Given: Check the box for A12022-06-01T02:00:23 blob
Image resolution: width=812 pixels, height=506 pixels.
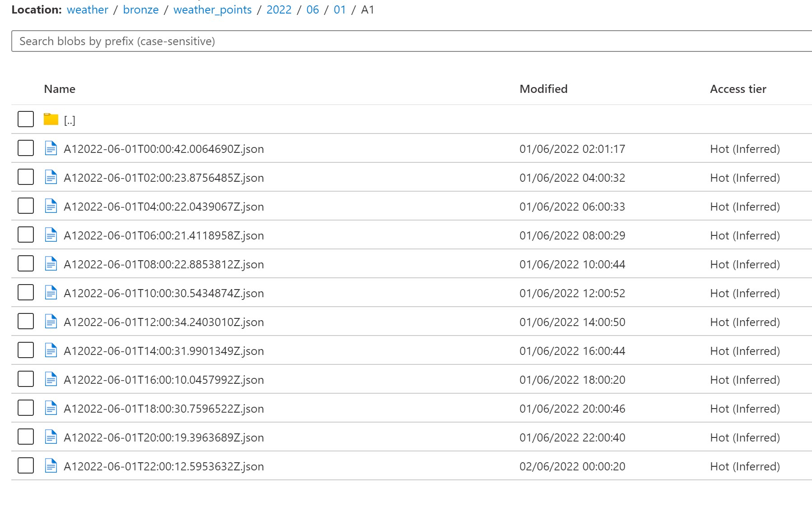Looking at the screenshot, I should [26, 177].
